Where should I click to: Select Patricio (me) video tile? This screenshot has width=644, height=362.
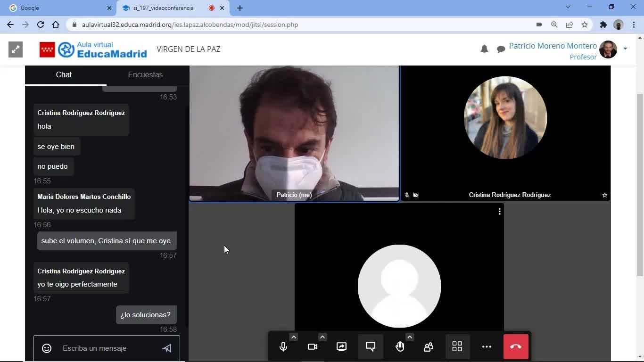294,133
